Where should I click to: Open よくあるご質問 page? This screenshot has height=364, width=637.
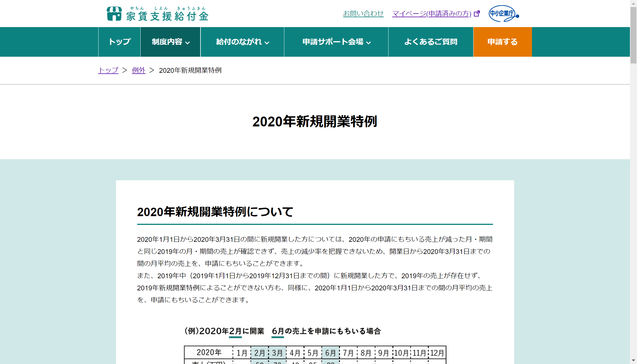[431, 42]
